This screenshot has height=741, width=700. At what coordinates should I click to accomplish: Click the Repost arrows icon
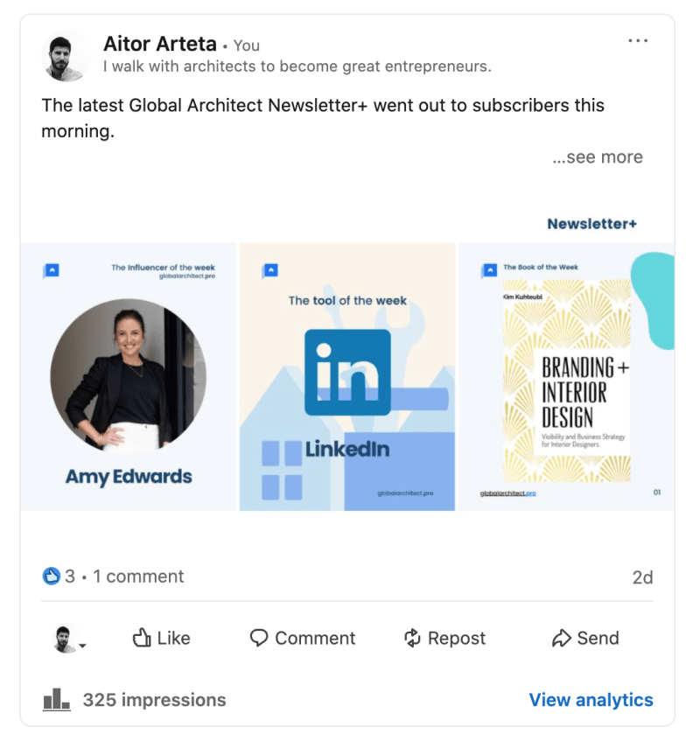412,638
